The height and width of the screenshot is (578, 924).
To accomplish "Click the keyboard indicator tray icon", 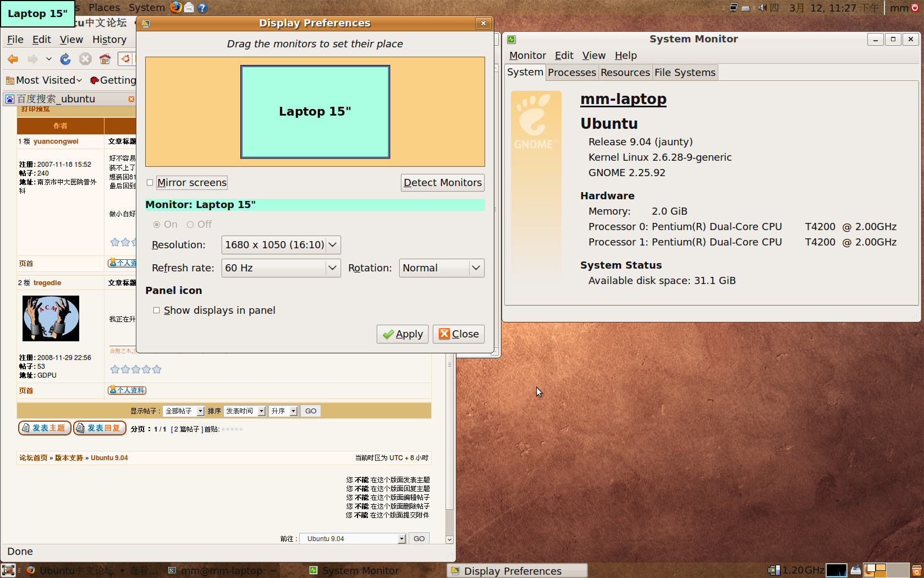I will (745, 8).
